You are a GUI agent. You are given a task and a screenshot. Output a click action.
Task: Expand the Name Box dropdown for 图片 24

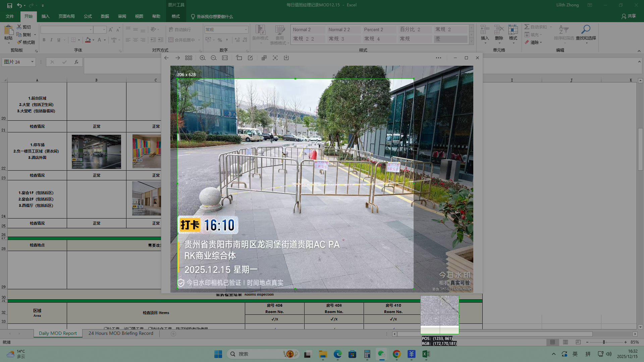point(32,62)
